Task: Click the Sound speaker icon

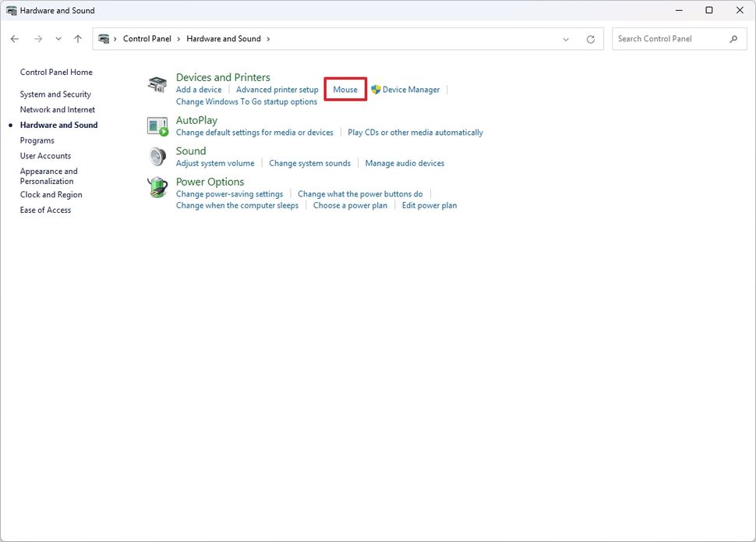Action: click(x=157, y=157)
